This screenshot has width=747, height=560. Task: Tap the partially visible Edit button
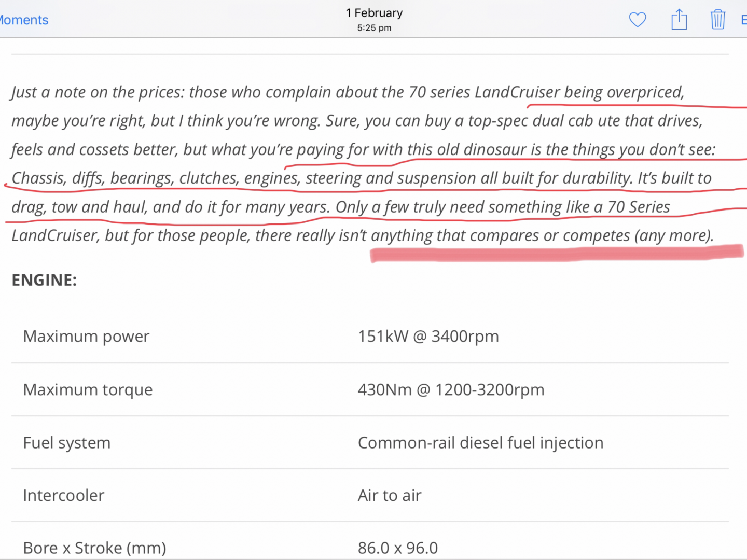click(743, 20)
